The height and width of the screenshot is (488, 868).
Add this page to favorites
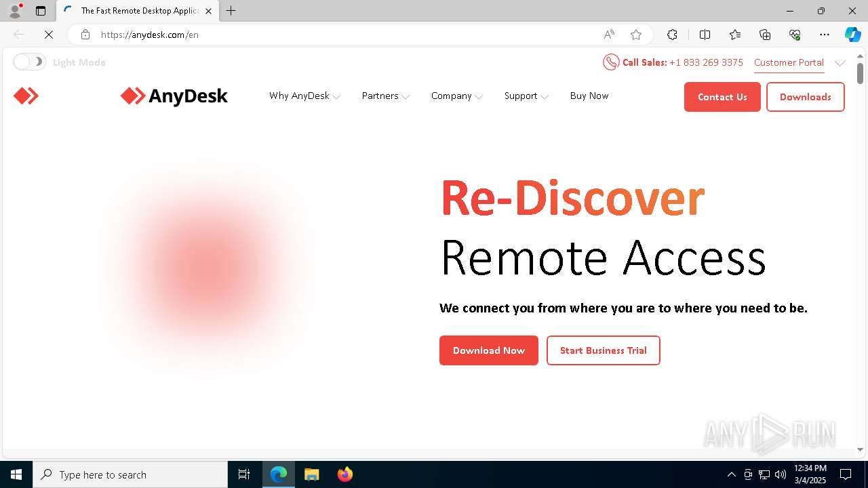[636, 35]
